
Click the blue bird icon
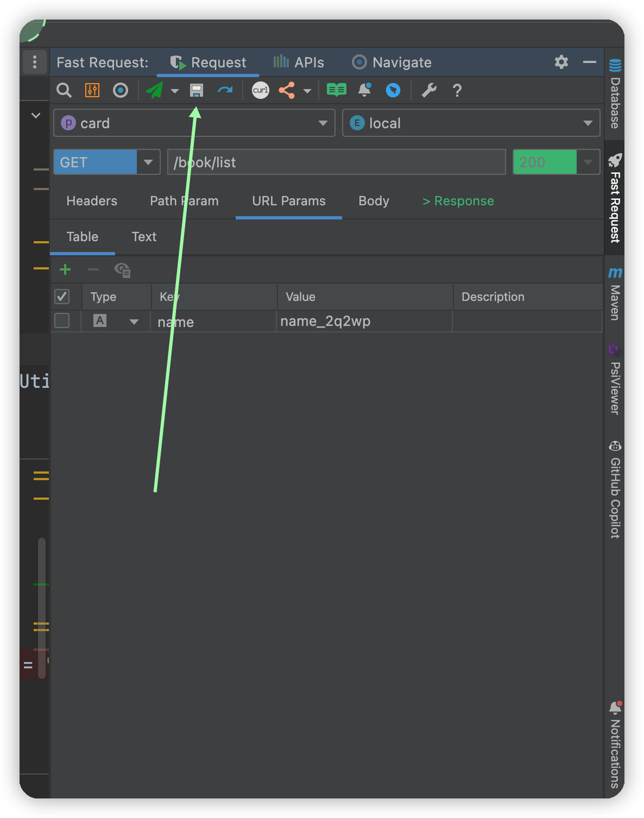393,90
